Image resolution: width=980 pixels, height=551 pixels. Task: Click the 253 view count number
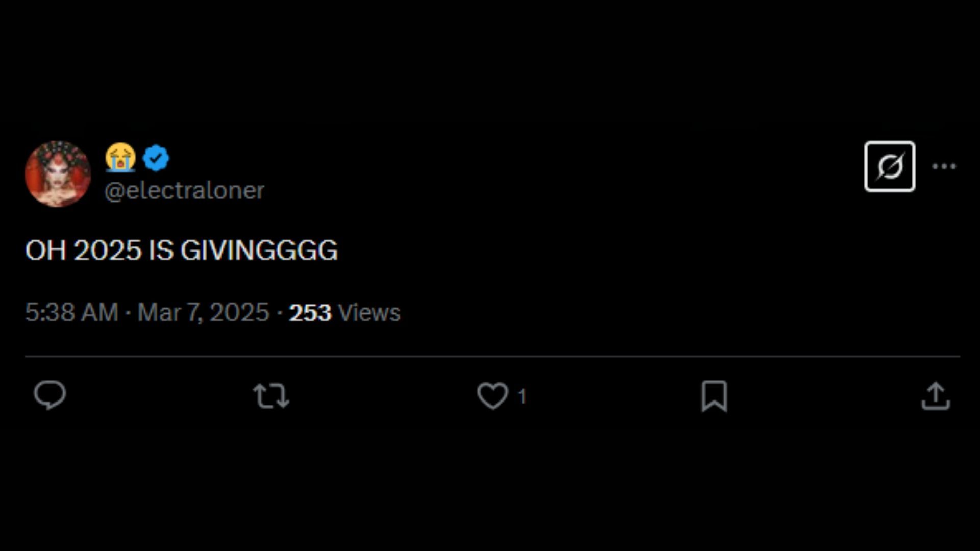(x=310, y=313)
